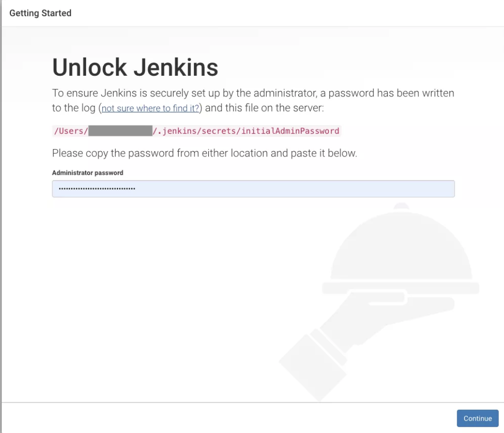Click the knob atop the serving dome
Image resolution: width=504 pixels, height=433 pixels.
[x=402, y=206]
